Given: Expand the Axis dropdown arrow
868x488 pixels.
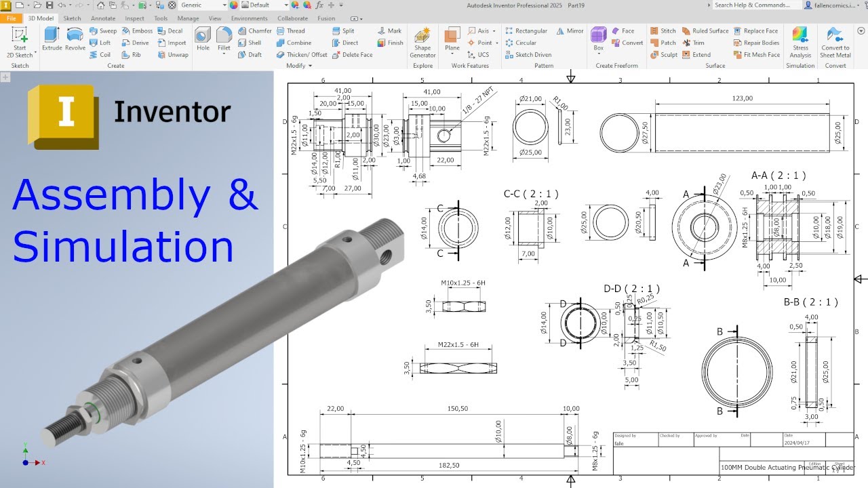Looking at the screenshot, I should tap(494, 31).
